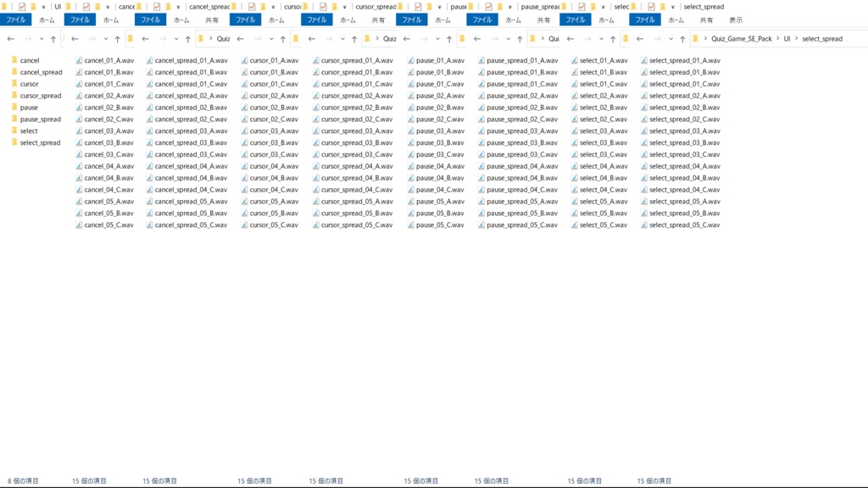Click the 8 個の項目 status text

23,481
